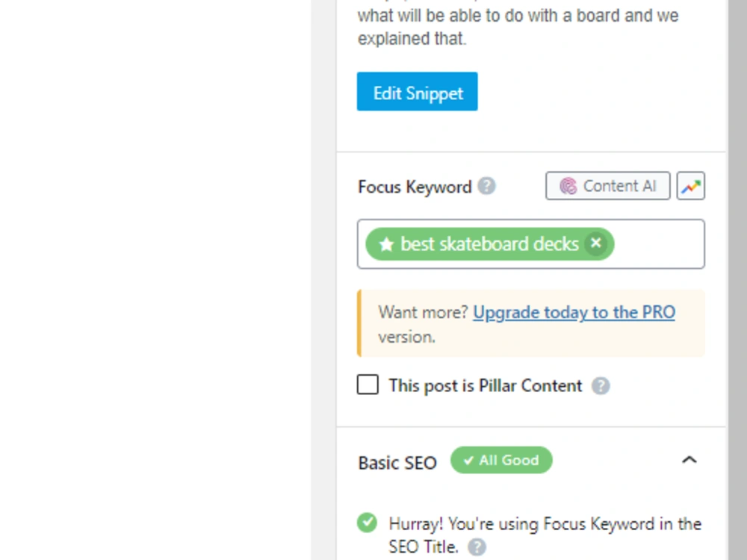Click the green check beside SEO Title result
This screenshot has height=560, width=747.
367,523
